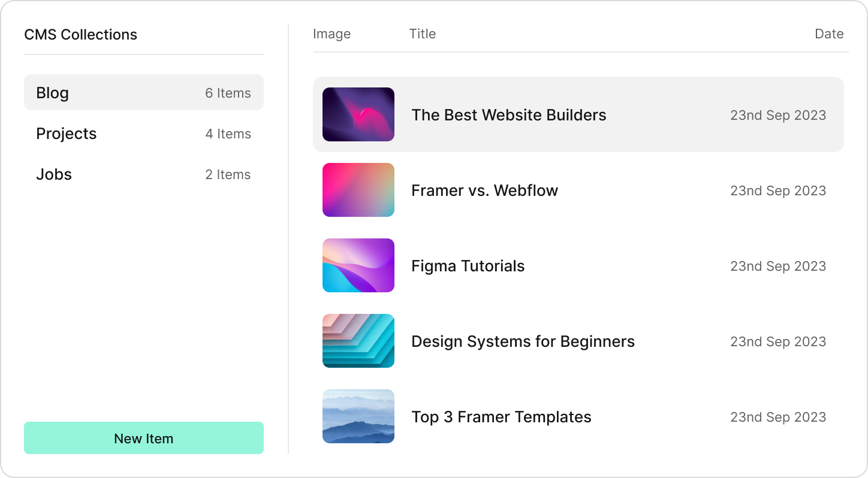This screenshot has width=868, height=478.
Task: Open the Framer vs. Webflow title
Action: point(484,190)
